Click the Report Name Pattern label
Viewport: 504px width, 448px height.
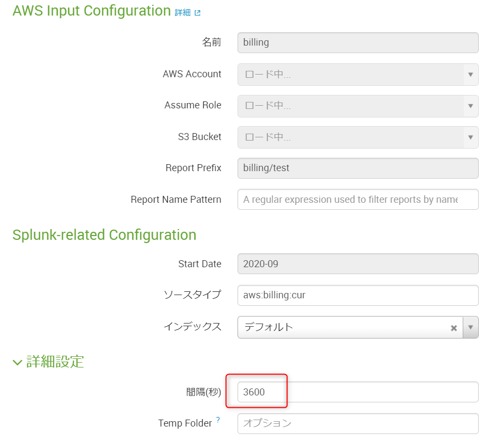point(176,200)
